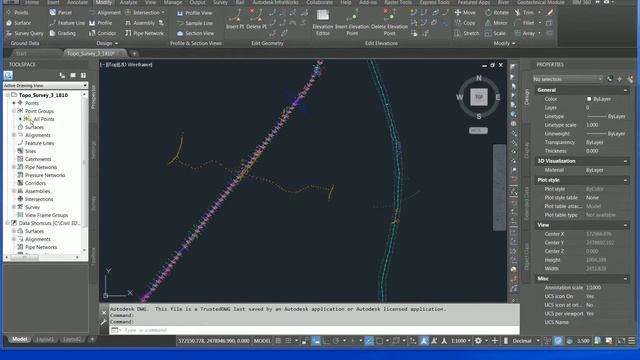
Task: Select Corridors in the Prospector tree
Action: point(35,183)
